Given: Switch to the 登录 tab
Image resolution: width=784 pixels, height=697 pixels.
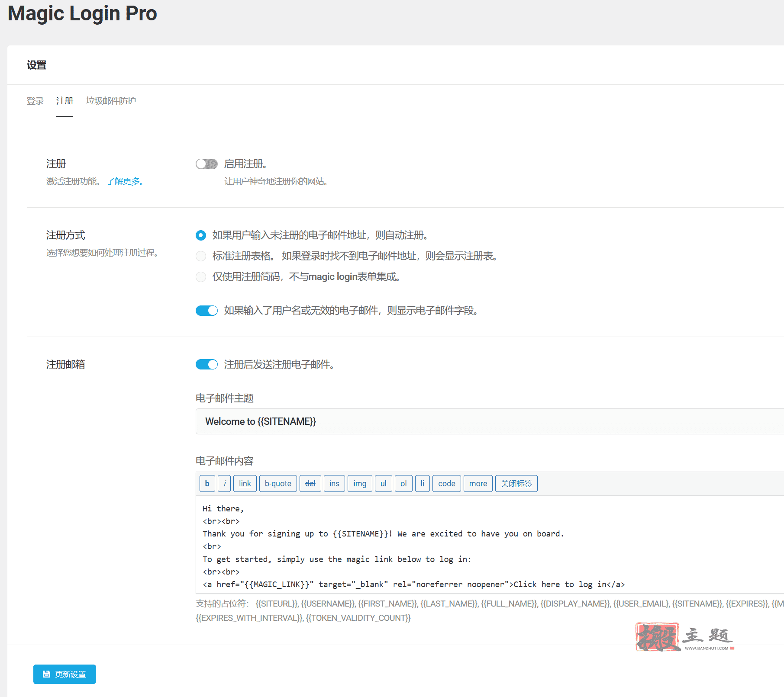Looking at the screenshot, I should pos(35,101).
